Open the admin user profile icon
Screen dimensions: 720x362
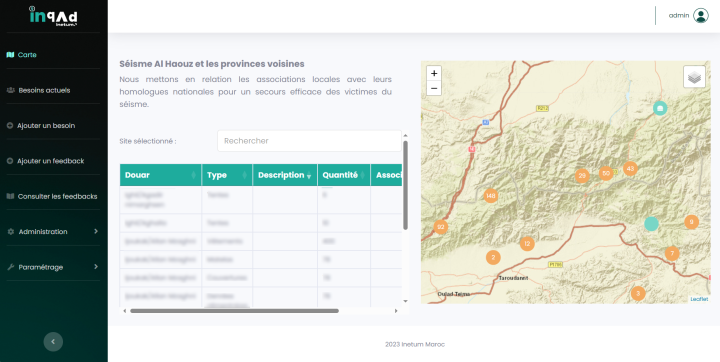(701, 16)
